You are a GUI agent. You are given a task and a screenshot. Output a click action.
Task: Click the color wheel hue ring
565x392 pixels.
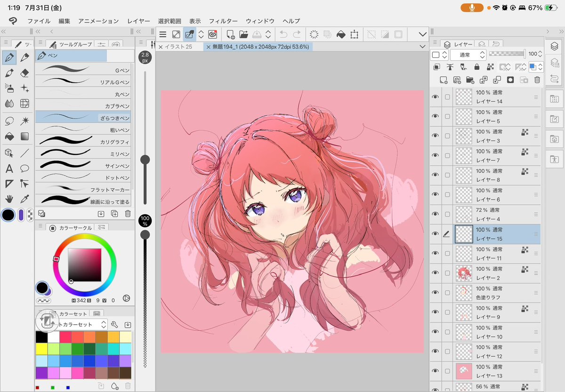[85, 236]
